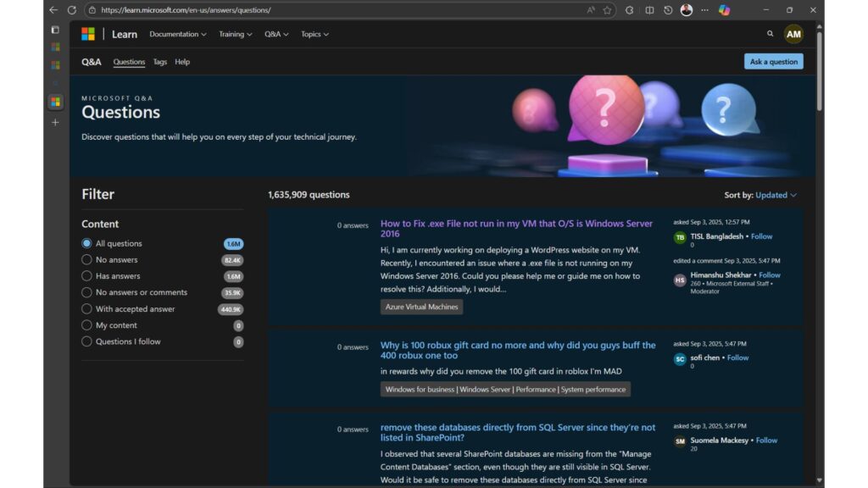
Task: Click the plus icon in the browser sidebar
Action: click(54, 121)
